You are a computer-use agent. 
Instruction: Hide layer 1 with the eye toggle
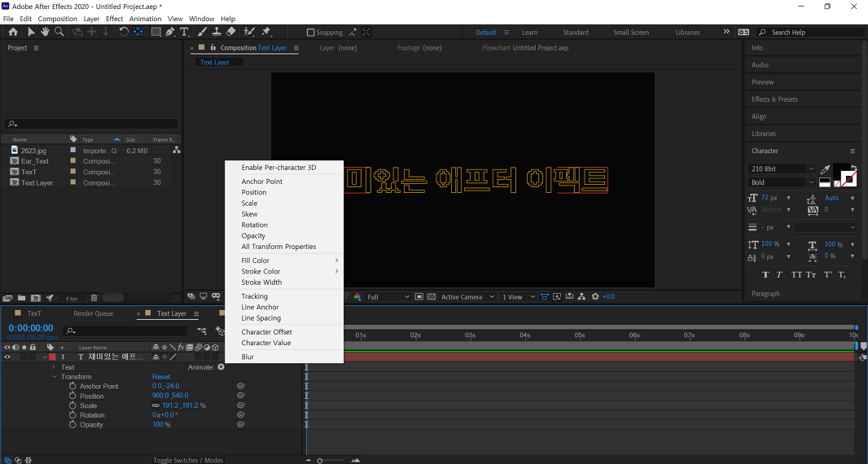(x=7, y=357)
